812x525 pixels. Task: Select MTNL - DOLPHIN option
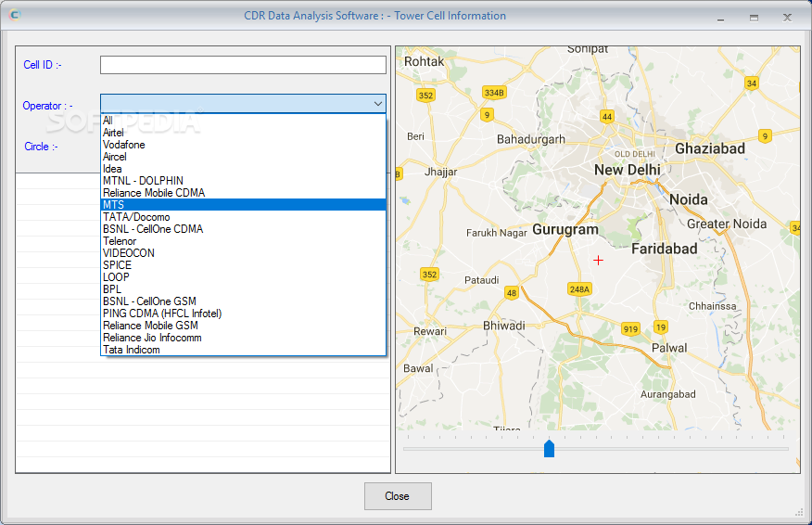(243, 180)
